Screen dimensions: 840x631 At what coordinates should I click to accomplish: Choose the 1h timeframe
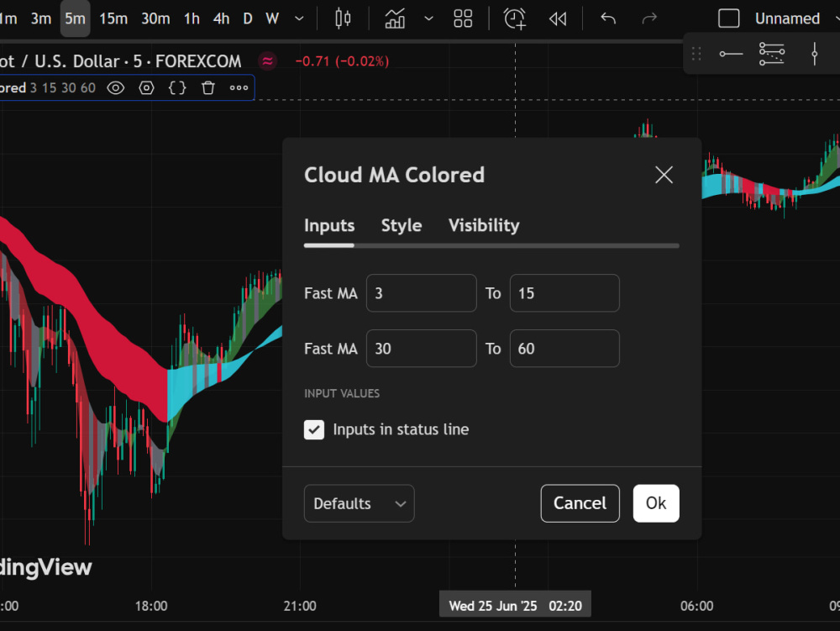[x=192, y=18]
